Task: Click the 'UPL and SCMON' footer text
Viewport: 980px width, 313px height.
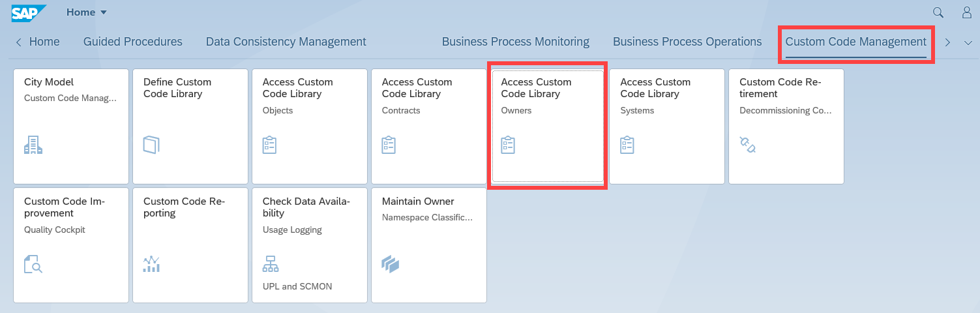Action: point(297,286)
